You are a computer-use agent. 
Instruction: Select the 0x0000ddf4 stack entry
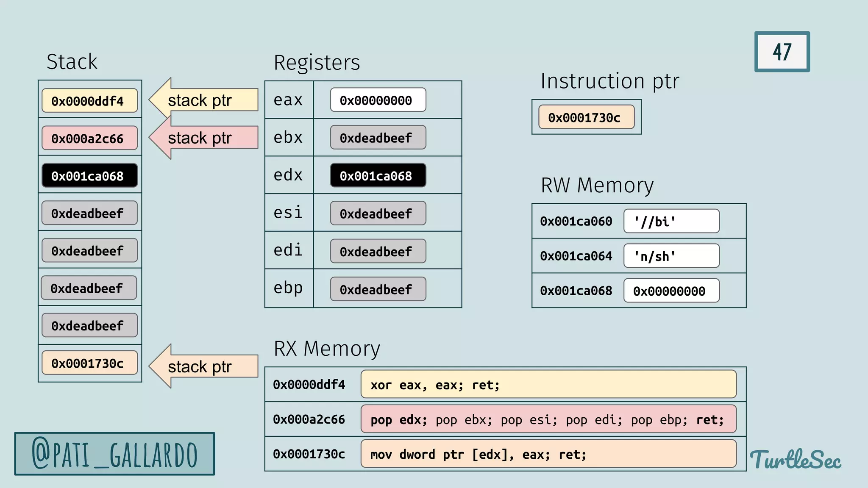[89, 101]
